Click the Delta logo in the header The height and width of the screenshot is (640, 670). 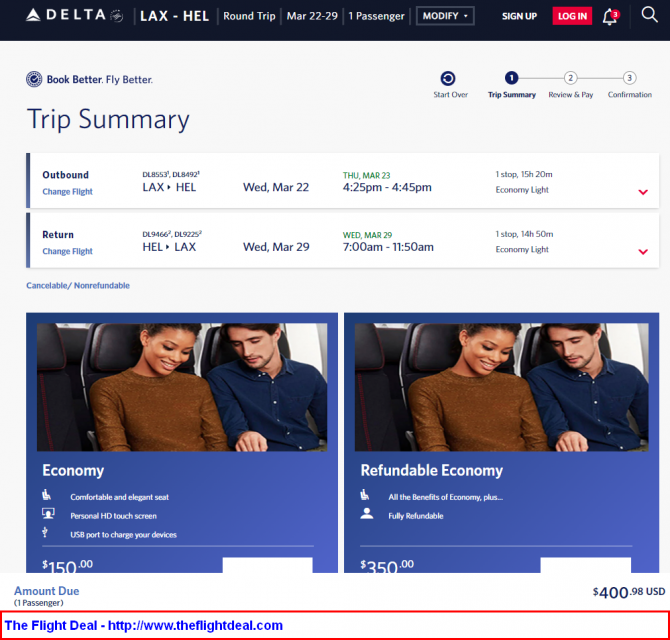(74, 15)
